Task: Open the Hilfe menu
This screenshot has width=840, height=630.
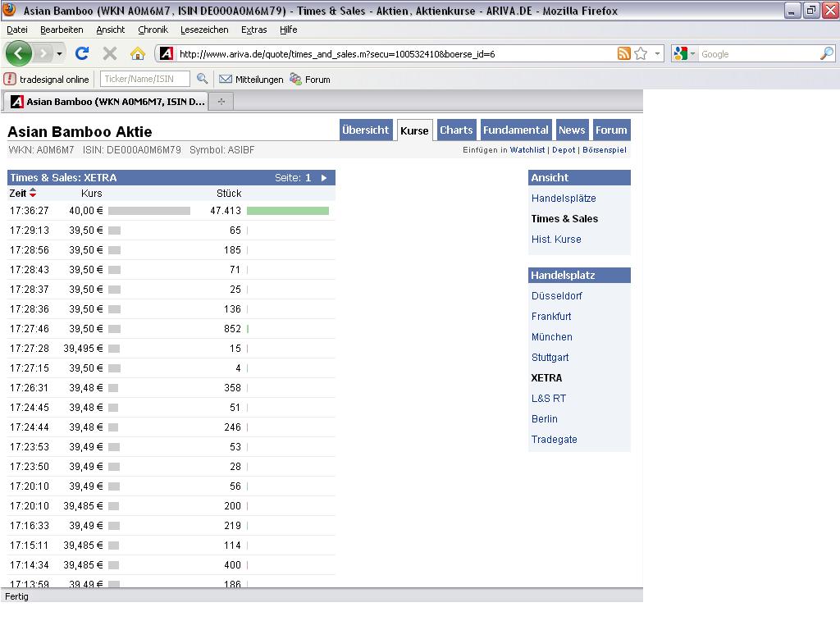Action: tap(288, 30)
